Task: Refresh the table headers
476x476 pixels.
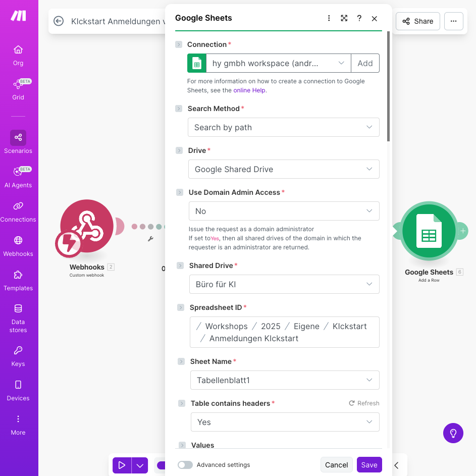Action: 364,403
